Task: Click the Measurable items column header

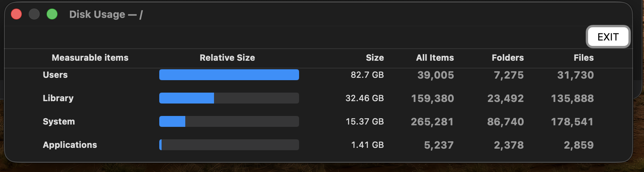Action: coord(90,58)
